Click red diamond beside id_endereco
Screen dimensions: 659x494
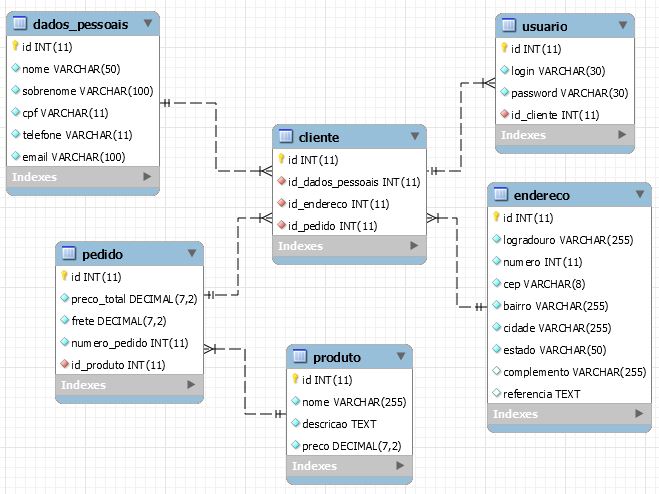(282, 203)
